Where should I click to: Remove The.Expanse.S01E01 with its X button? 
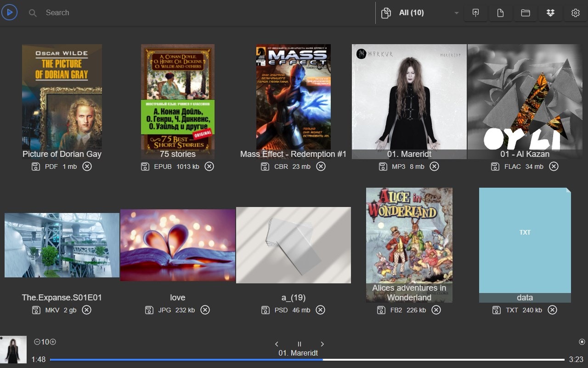(86, 310)
